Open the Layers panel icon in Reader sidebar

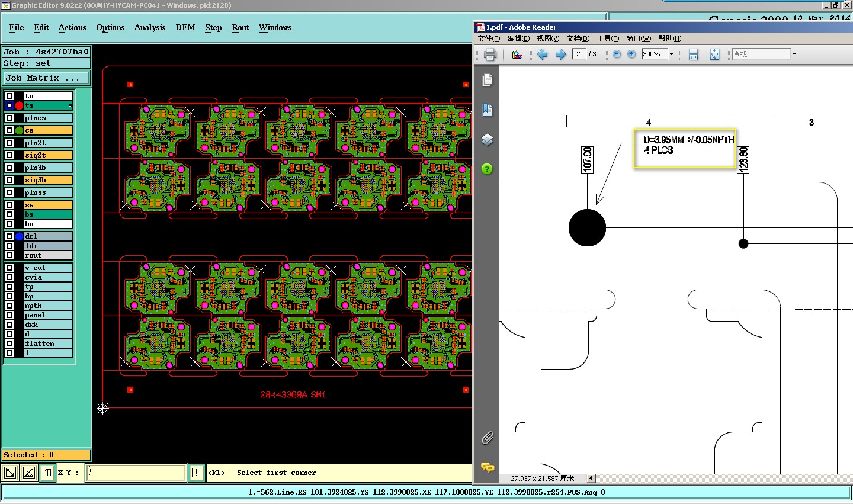[x=487, y=140]
